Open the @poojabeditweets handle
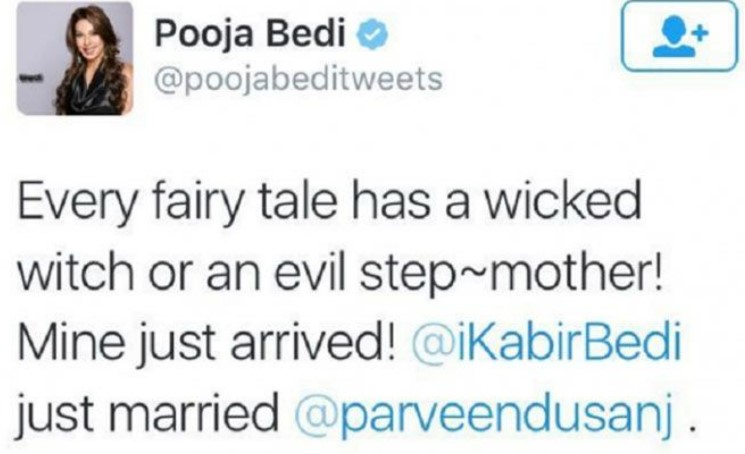Screen dimensions: 745x454 point(299,78)
